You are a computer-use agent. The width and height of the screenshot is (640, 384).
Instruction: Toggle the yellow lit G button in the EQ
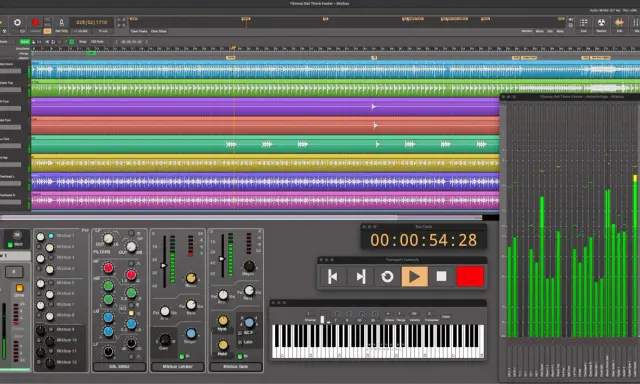[131, 313]
